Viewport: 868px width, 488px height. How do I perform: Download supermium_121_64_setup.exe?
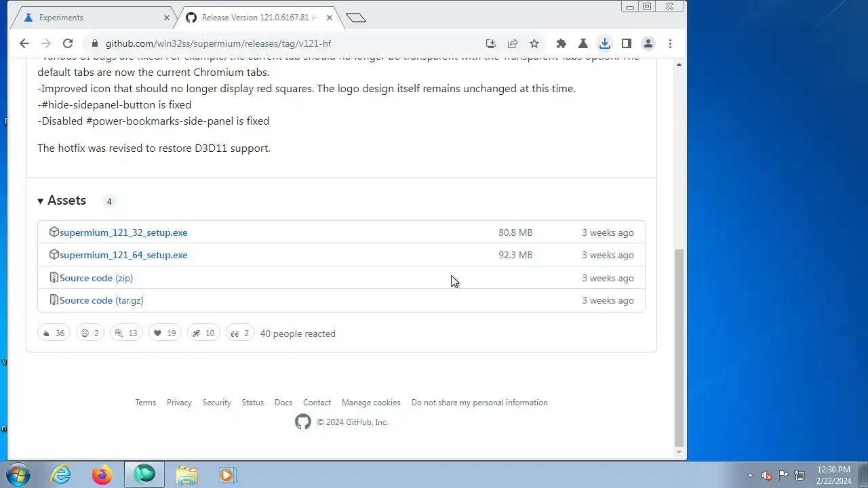click(x=123, y=255)
